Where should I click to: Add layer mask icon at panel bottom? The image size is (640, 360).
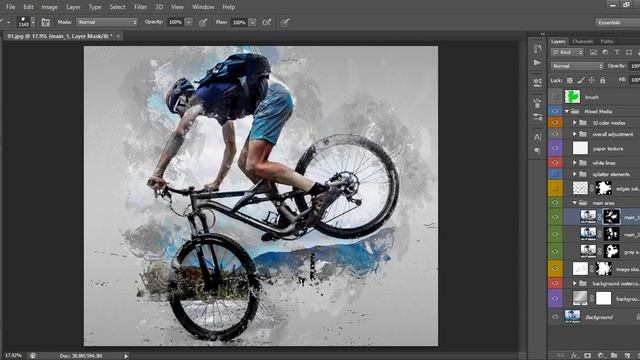pos(587,356)
